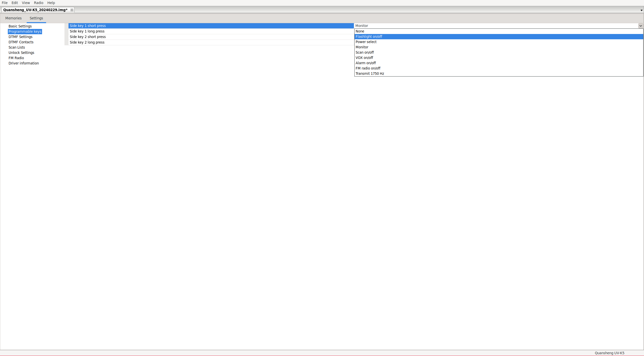Open the File menu

point(5,3)
